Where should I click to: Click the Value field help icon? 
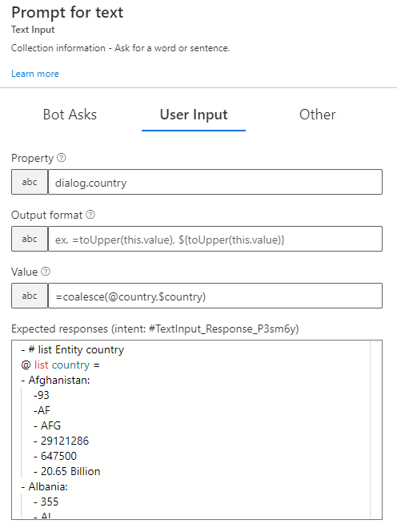pos(46,272)
